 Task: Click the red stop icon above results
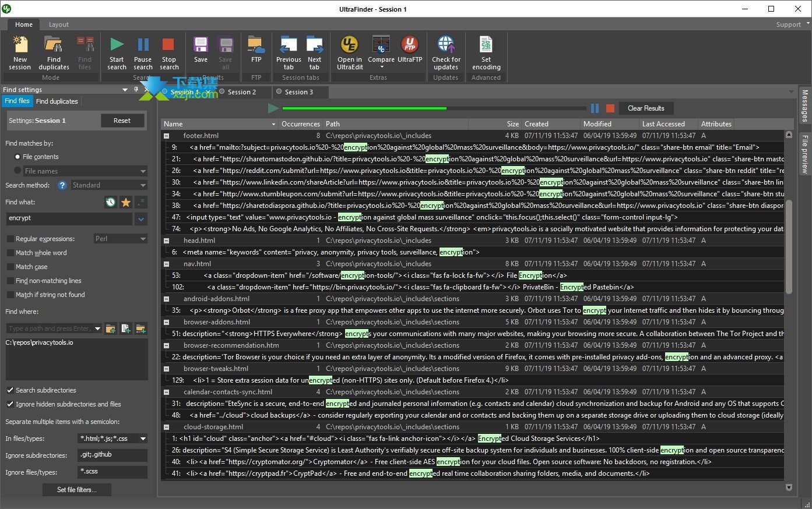point(610,108)
